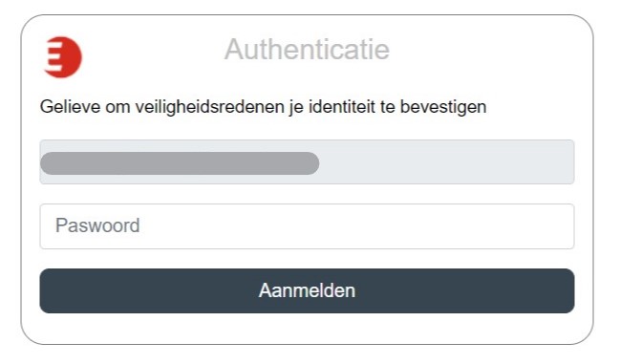Click the disabled field's empty right portion
This screenshot has height=364, width=620.
pyautogui.click(x=446, y=161)
